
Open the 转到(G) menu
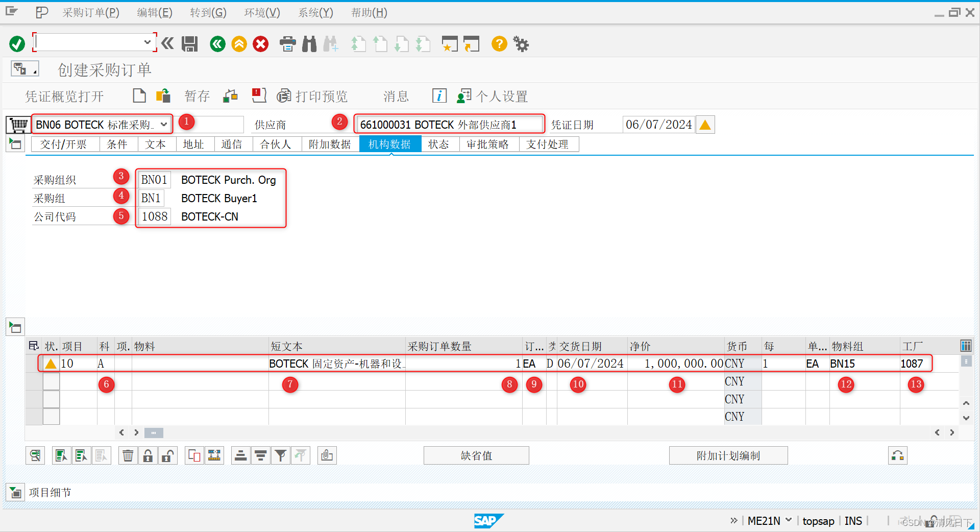pyautogui.click(x=208, y=13)
